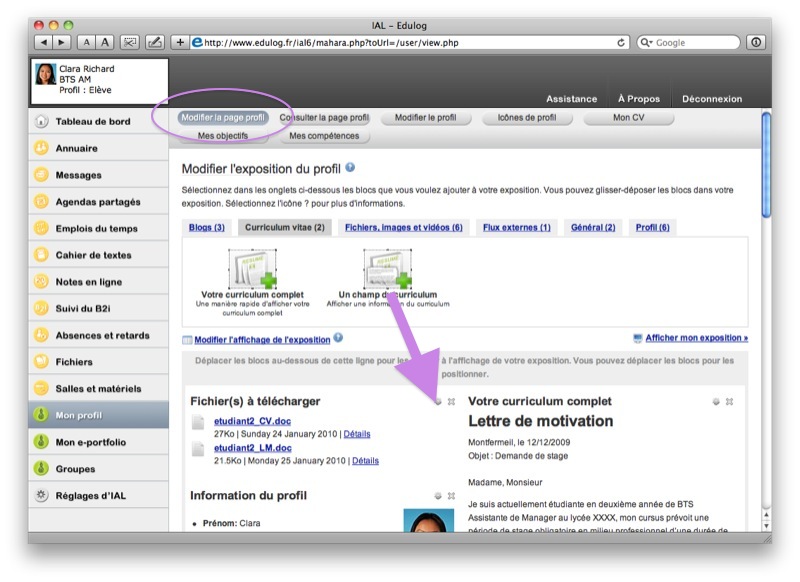Click the Afficher mon exposition link
The image size is (800, 582).
point(696,339)
